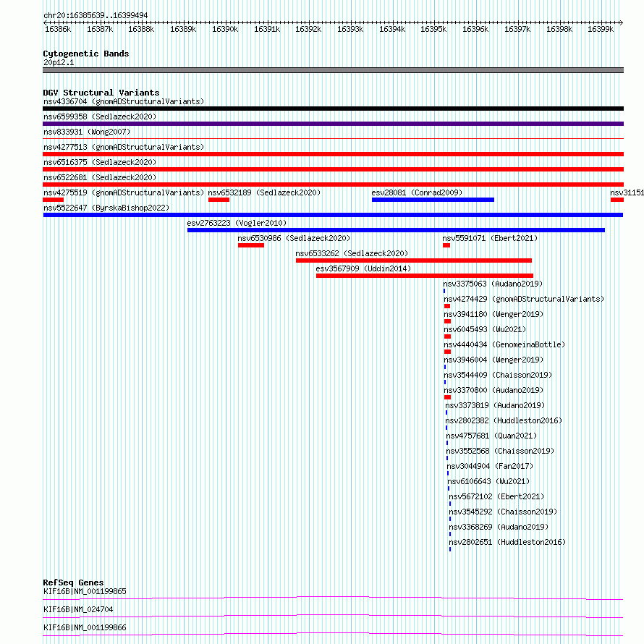
Task: Select esv3567909 (Uddin2014) label
Action: [363, 268]
